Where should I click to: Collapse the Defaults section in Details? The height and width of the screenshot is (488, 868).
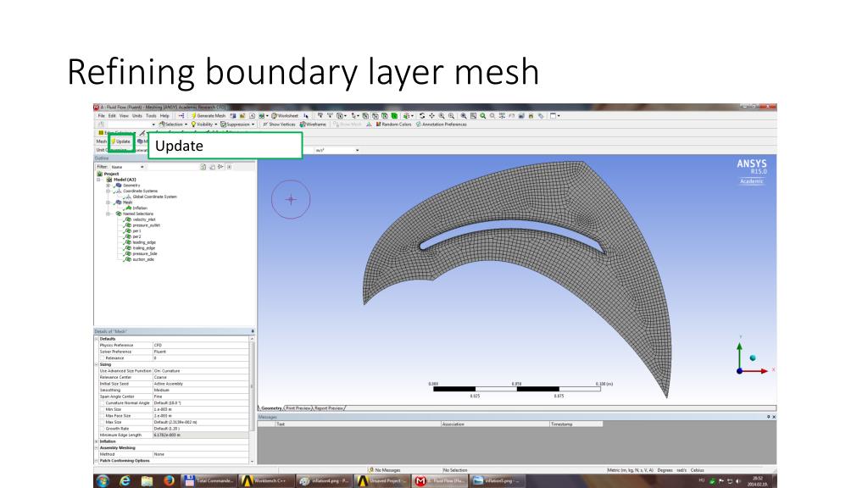97,339
